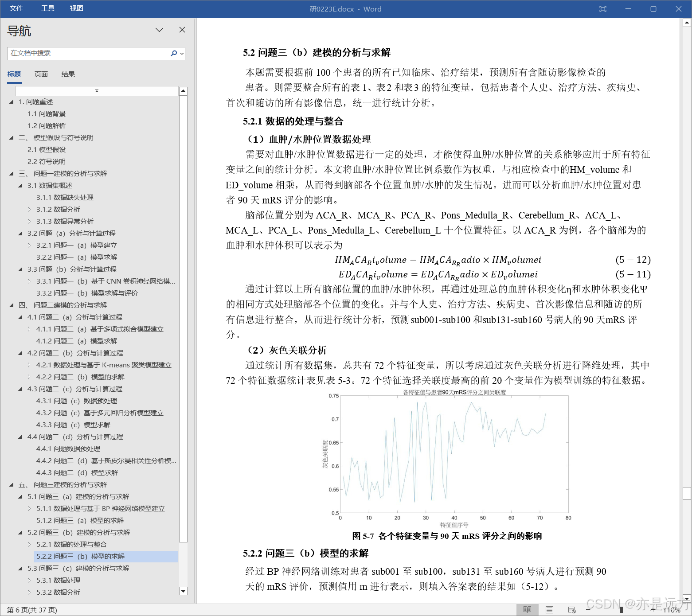Expand '5.1.1 BP 神经网络模型建立' heading

(29, 509)
